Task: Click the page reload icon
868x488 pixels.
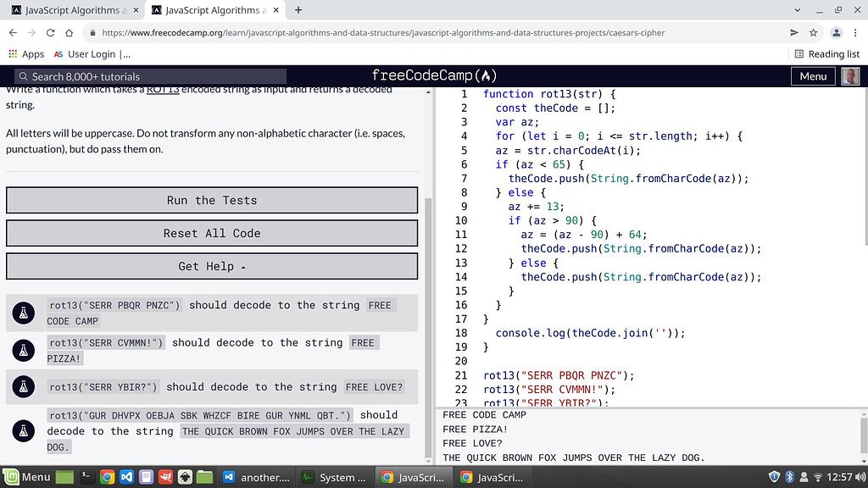Action: (x=50, y=32)
